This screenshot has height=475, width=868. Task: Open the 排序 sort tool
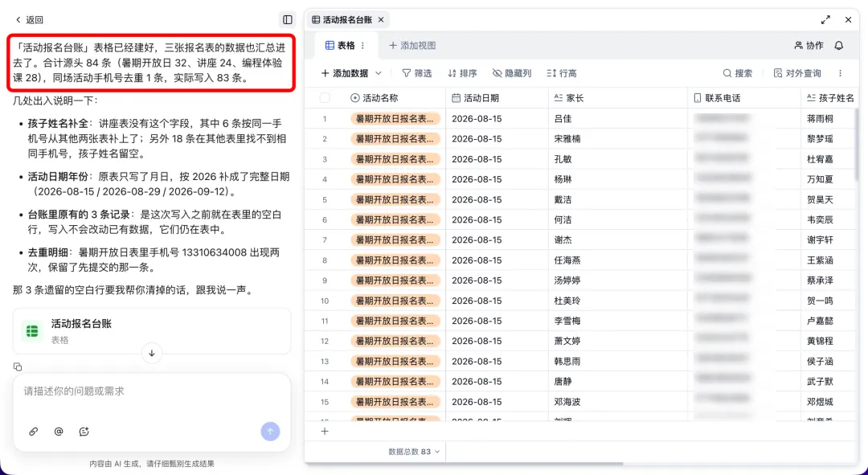[x=462, y=73]
